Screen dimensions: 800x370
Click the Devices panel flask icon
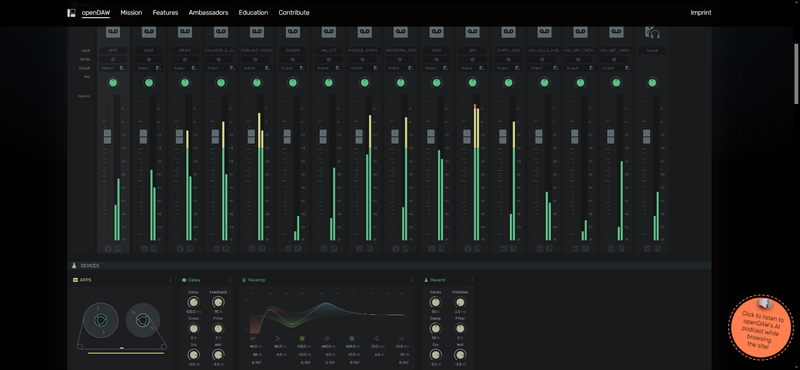74,266
